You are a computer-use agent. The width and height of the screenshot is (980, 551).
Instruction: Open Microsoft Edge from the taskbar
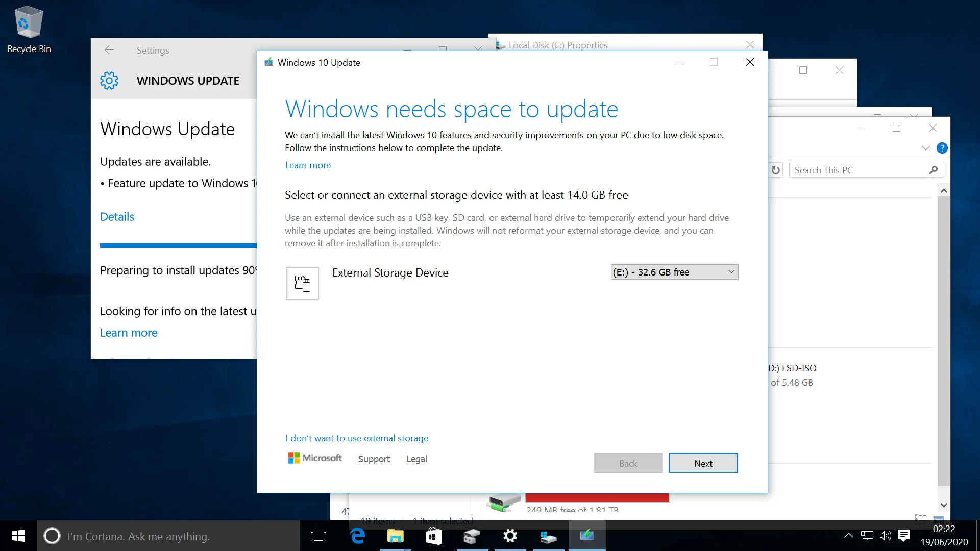(x=358, y=536)
